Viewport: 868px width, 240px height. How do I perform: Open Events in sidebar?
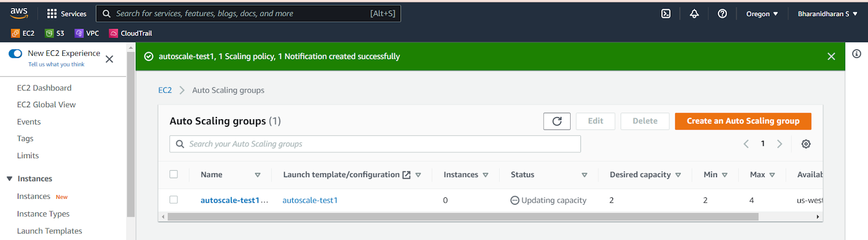click(x=29, y=122)
